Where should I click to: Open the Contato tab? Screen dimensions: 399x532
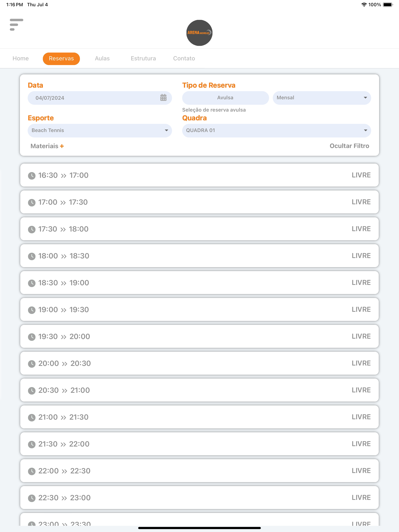tap(184, 58)
